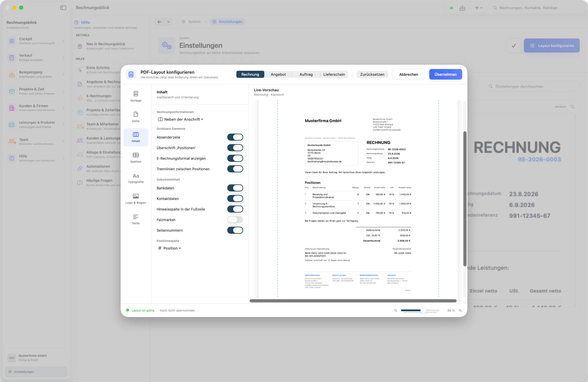Click the checkmark button next to Layout konfigurieren

(514, 46)
